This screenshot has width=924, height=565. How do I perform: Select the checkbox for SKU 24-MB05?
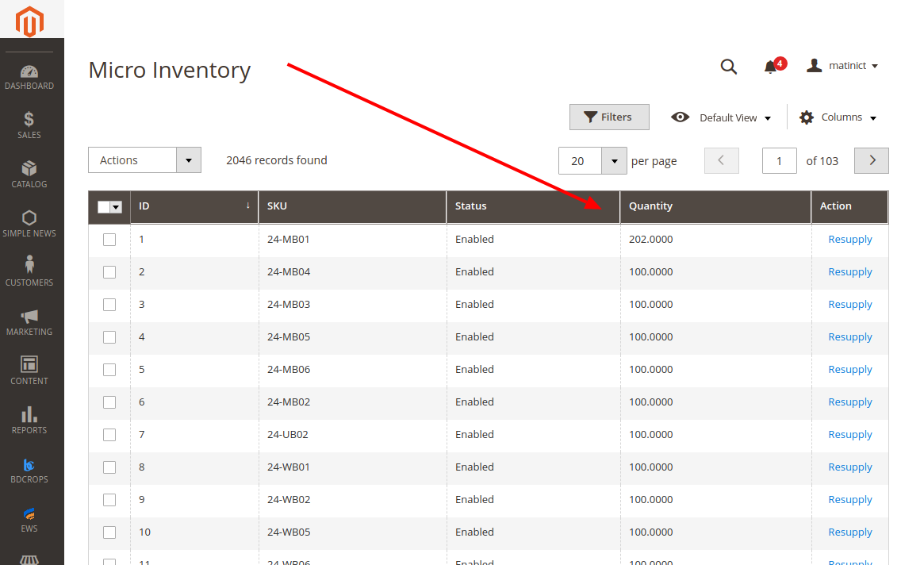[109, 337]
